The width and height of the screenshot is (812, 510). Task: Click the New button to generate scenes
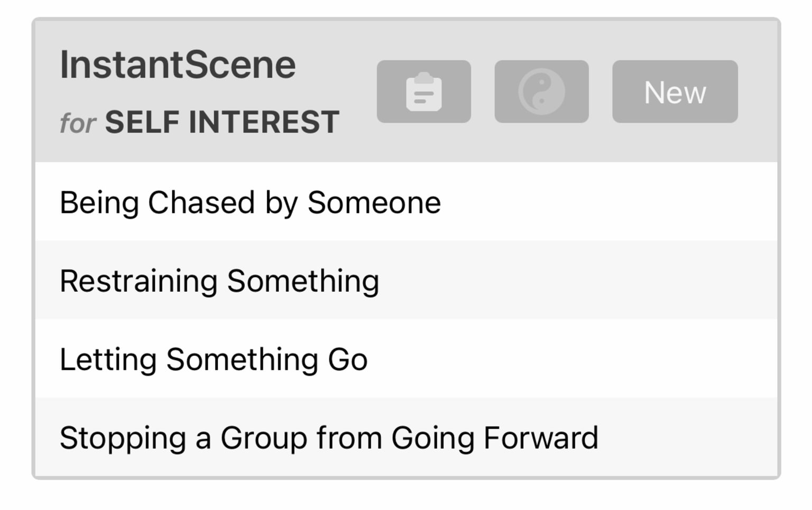pos(675,91)
